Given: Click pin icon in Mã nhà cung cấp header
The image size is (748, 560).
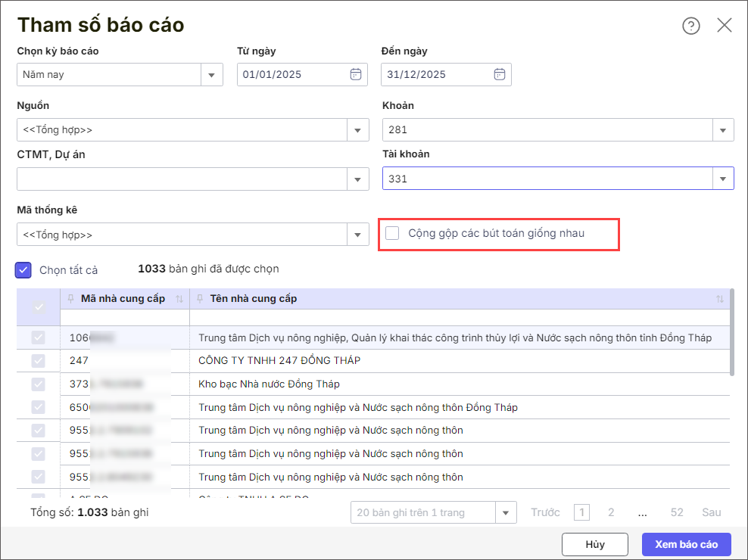Looking at the screenshot, I should pos(71,299).
